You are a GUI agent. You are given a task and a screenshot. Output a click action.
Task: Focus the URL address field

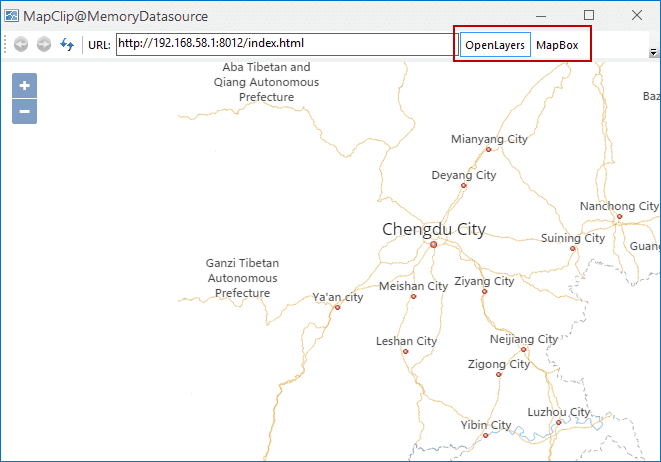click(287, 44)
